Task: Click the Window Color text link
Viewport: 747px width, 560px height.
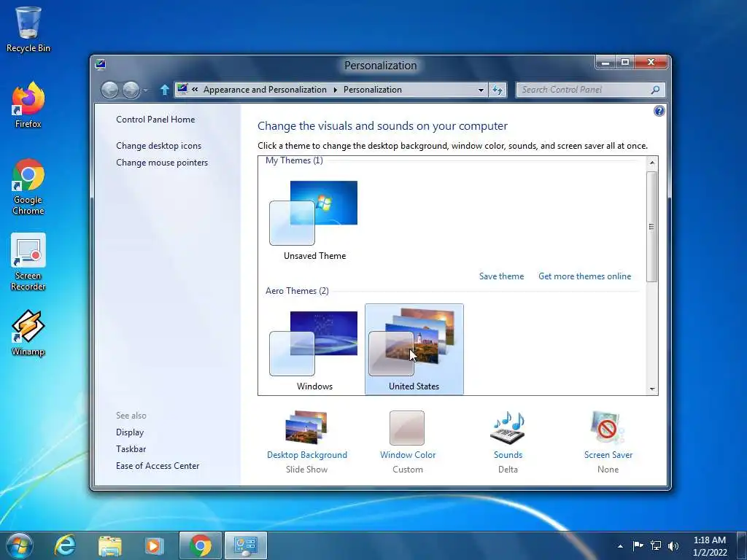Action: pyautogui.click(x=408, y=455)
